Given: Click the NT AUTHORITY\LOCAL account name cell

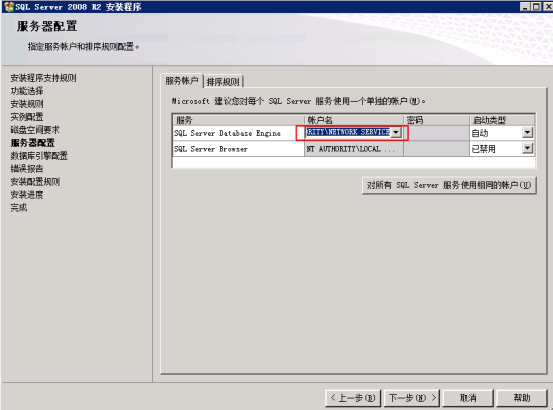Looking at the screenshot, I should [x=354, y=149].
